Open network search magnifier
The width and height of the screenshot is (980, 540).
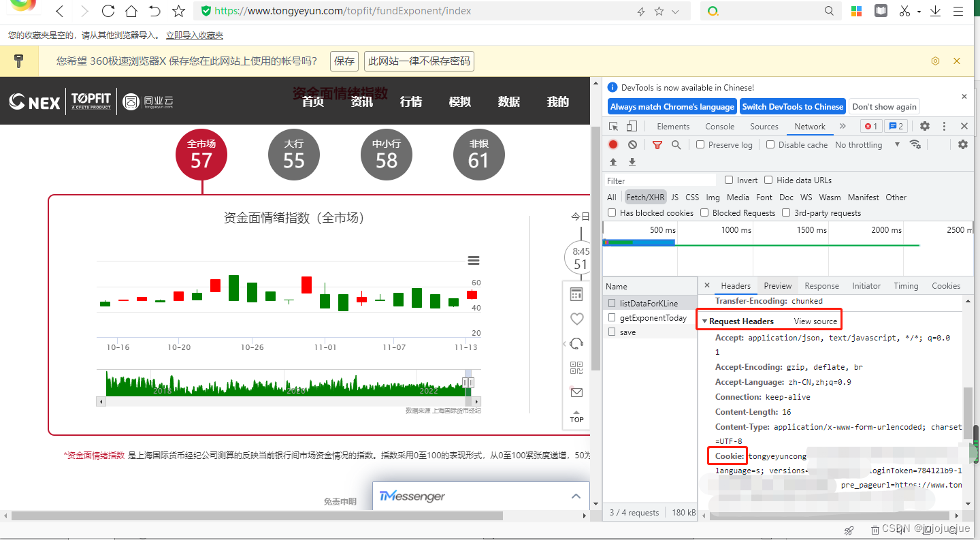click(676, 144)
